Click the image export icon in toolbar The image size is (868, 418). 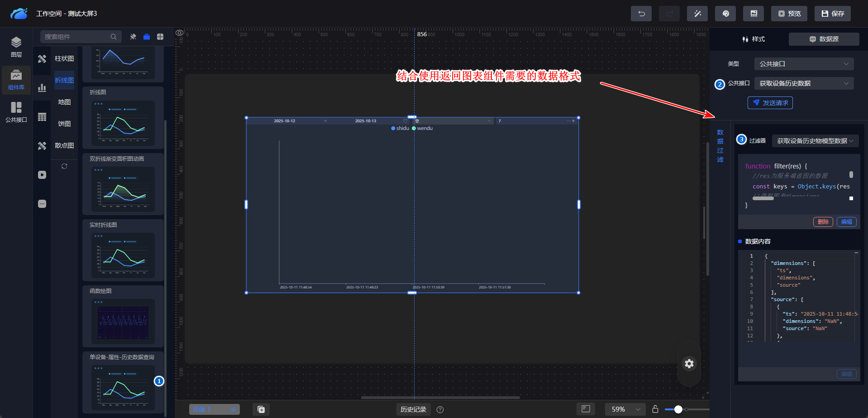click(753, 14)
